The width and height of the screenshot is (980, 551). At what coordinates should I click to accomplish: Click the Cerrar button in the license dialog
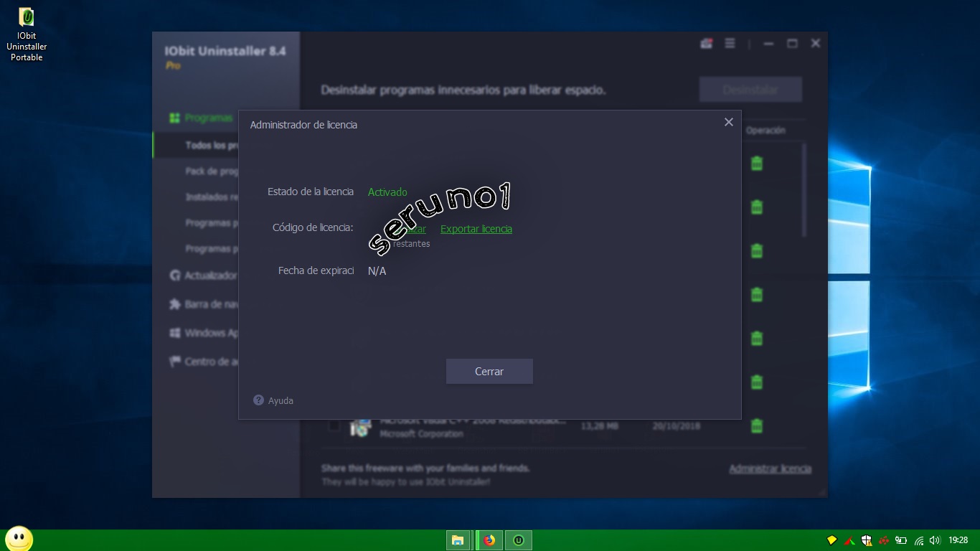pos(489,371)
